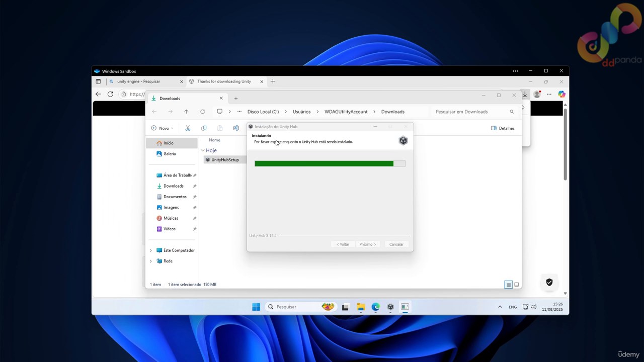Show hidden tray icons chevron
This screenshot has height=362, width=644.
500,307
